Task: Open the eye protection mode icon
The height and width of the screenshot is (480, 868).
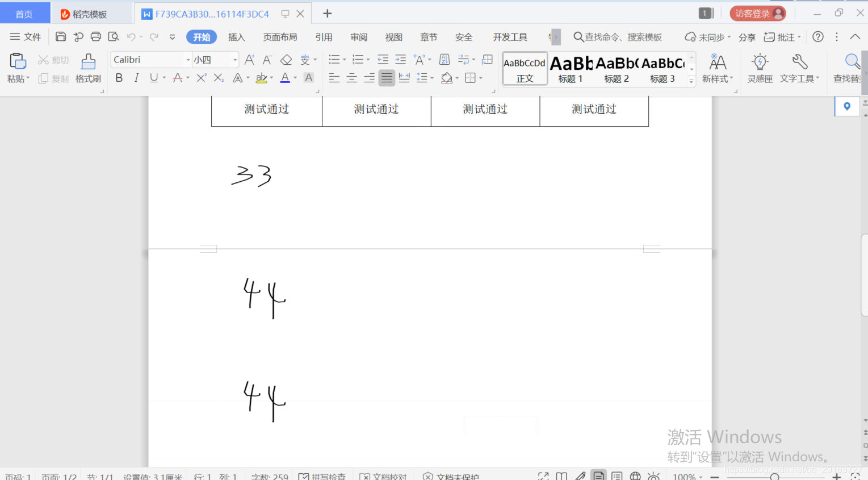Action: click(x=653, y=476)
